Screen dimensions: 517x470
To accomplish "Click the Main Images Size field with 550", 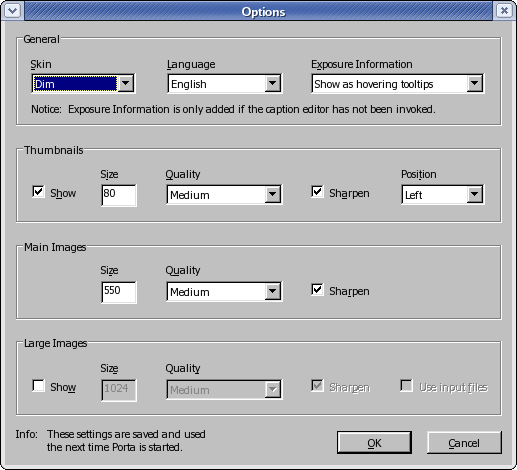I will point(119,292).
